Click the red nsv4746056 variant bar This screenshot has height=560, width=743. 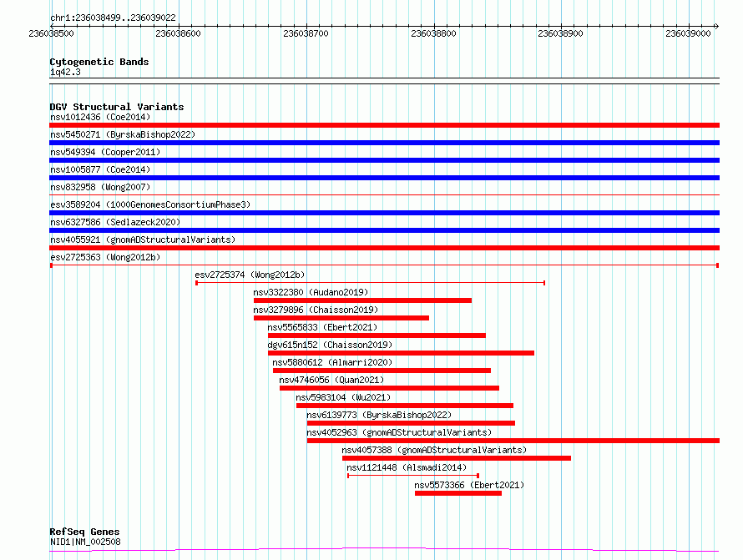[390, 388]
